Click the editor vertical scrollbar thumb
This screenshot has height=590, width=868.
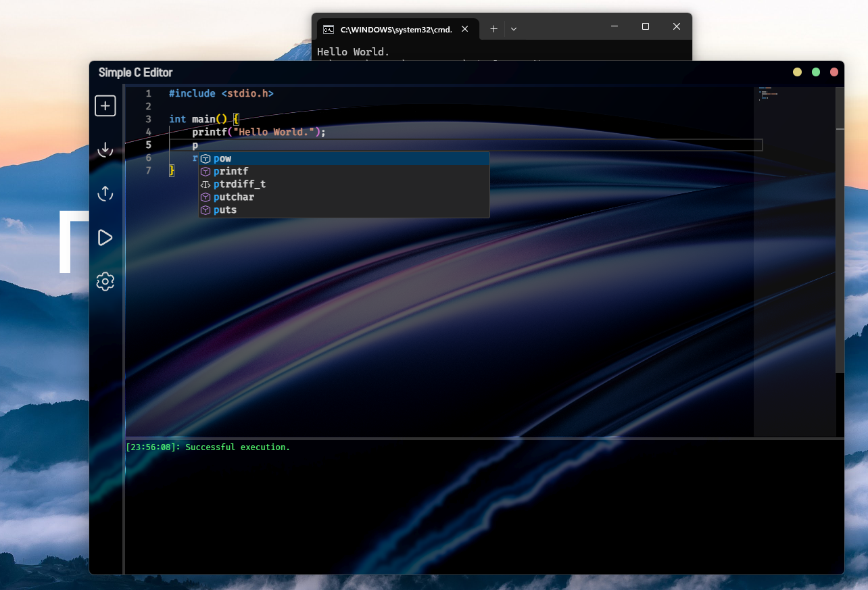[x=840, y=230]
